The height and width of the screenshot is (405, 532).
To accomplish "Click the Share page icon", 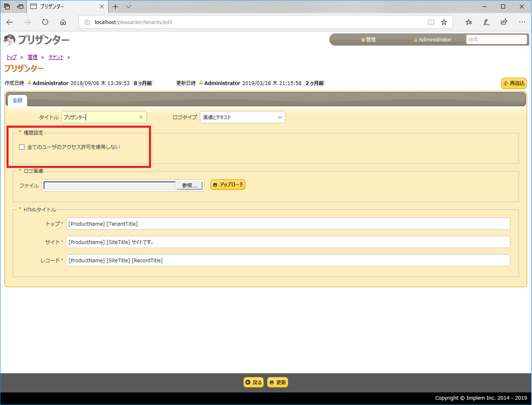I will tap(504, 22).
